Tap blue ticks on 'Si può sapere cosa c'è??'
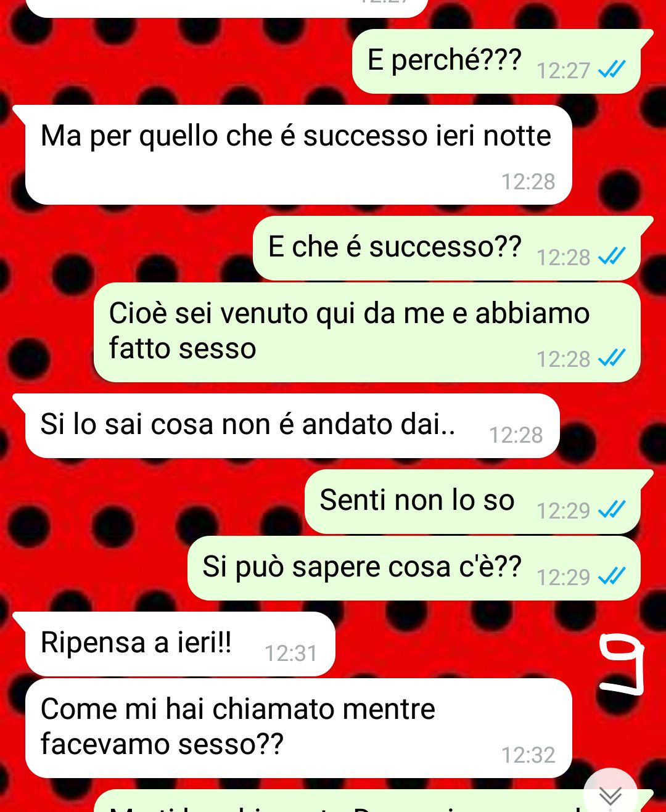 click(612, 576)
